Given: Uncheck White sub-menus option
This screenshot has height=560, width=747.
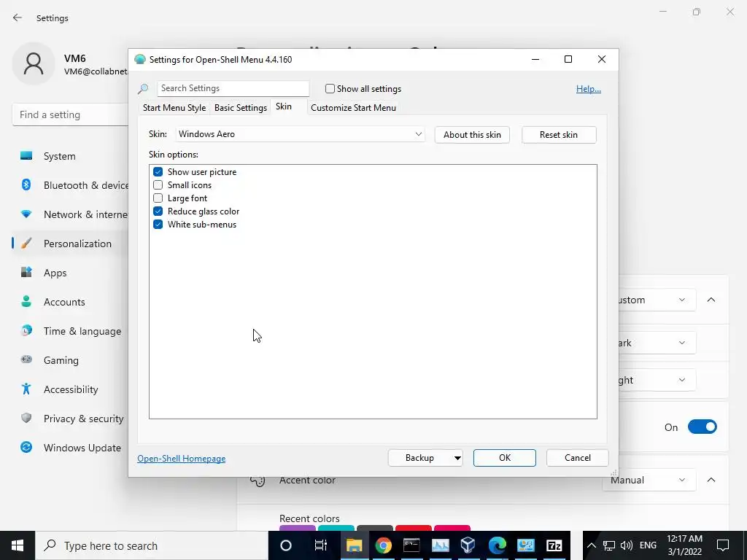Looking at the screenshot, I should click(158, 225).
